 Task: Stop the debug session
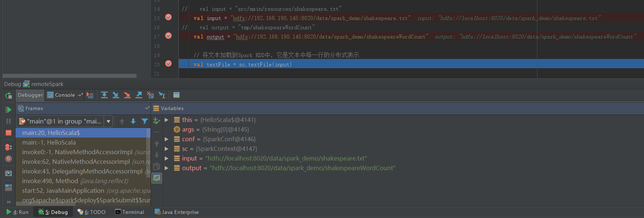(x=8, y=133)
